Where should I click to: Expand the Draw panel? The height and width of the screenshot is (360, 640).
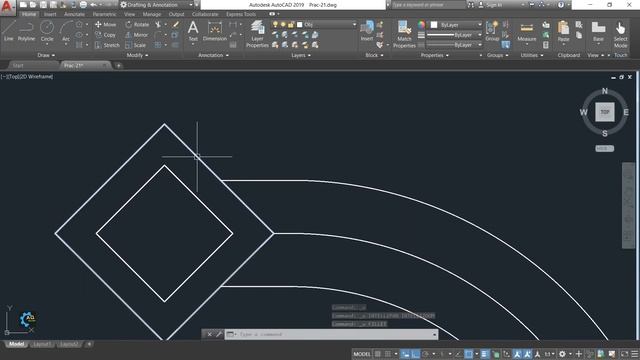[x=46, y=55]
